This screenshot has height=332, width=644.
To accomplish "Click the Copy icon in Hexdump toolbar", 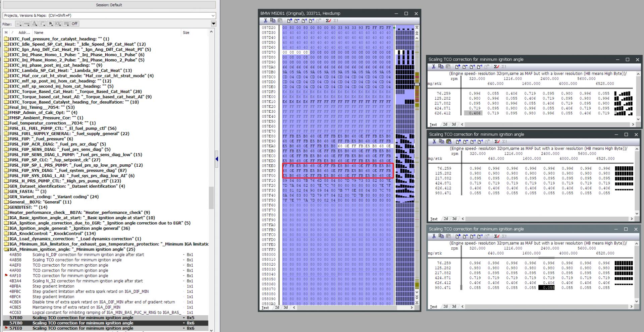I will click(x=272, y=21).
